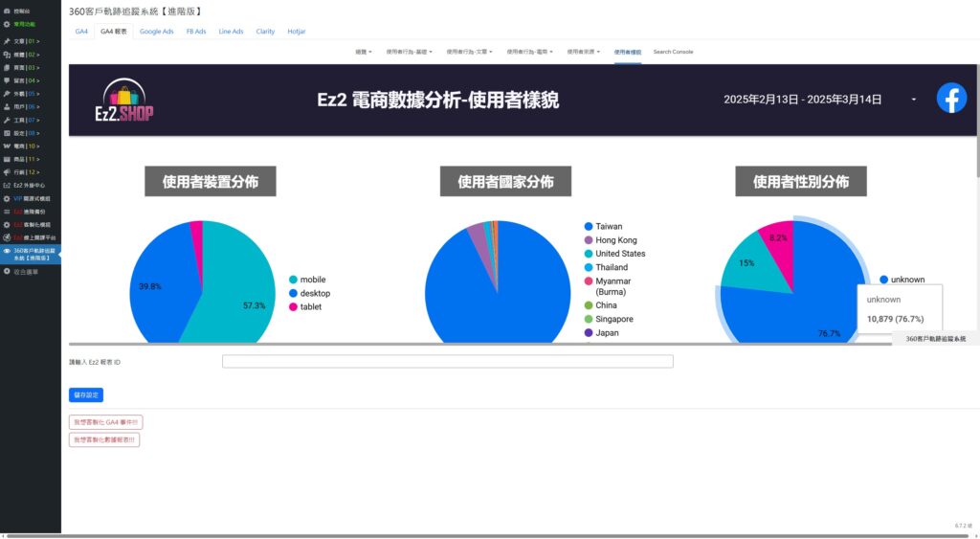Open the Ez2 外掛中心 icon

[7, 185]
